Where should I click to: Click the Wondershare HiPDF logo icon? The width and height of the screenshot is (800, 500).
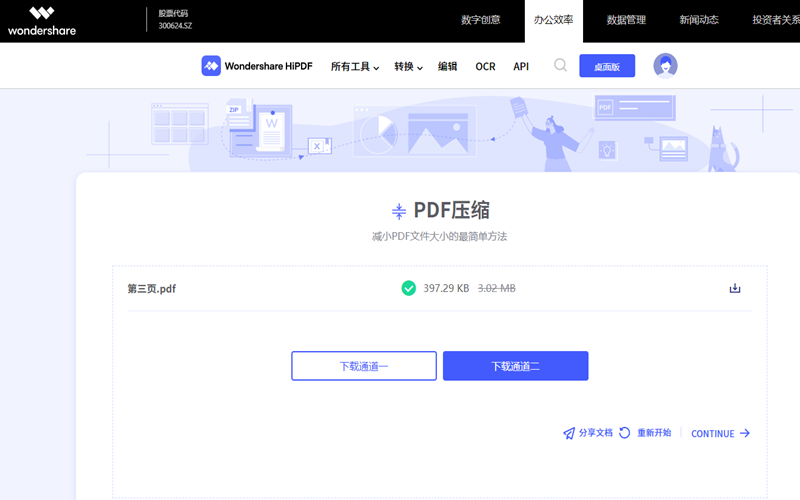211,66
